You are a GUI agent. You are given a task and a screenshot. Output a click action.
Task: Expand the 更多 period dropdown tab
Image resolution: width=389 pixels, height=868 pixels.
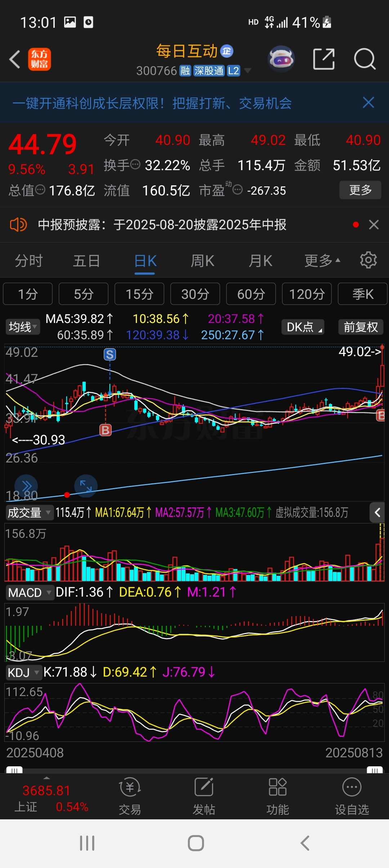click(x=322, y=261)
